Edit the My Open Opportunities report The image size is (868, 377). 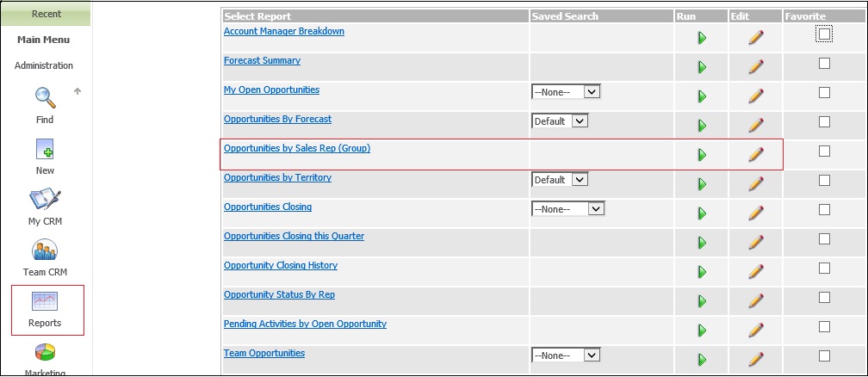click(x=756, y=96)
